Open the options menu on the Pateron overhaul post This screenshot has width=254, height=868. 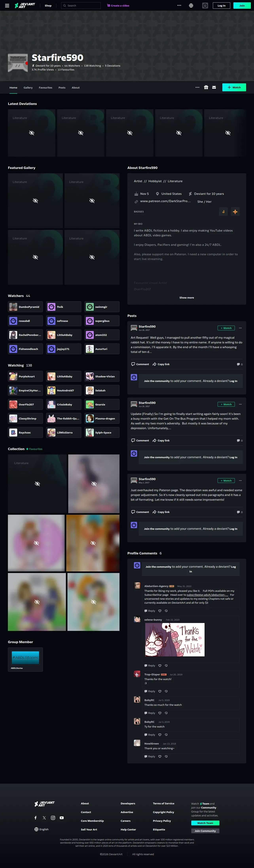[240, 481]
